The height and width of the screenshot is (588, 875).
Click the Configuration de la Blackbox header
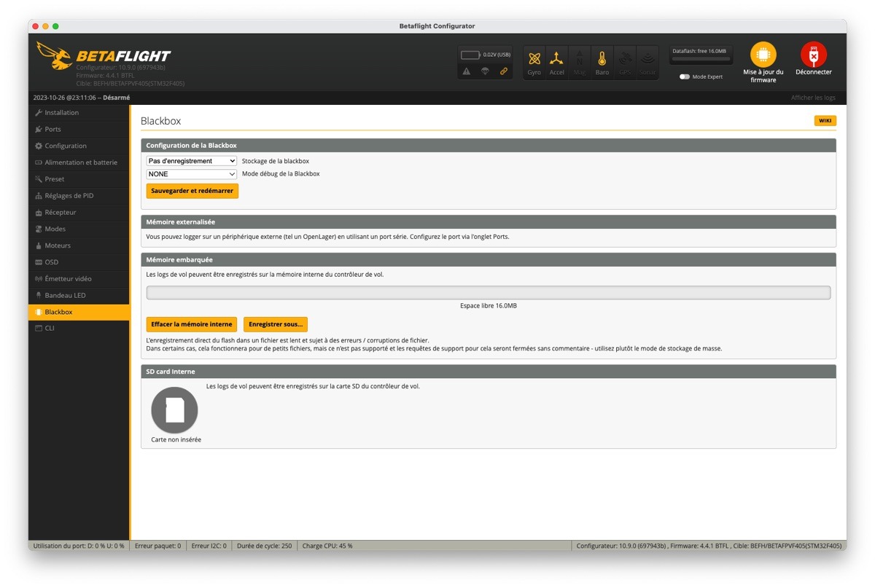[489, 146]
